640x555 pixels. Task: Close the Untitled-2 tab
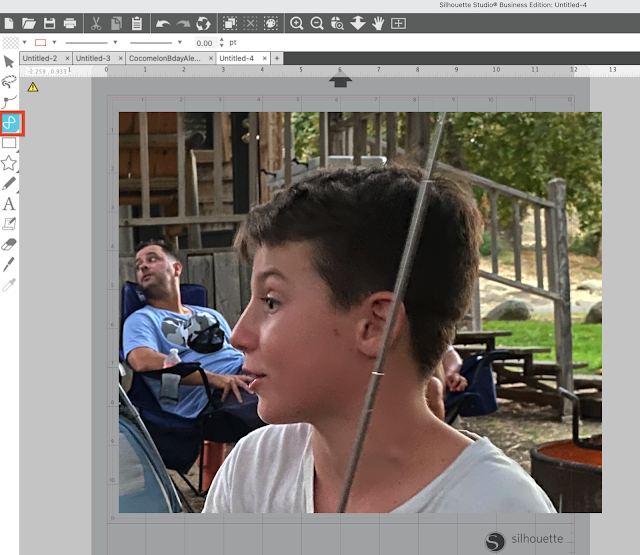pos(67,59)
